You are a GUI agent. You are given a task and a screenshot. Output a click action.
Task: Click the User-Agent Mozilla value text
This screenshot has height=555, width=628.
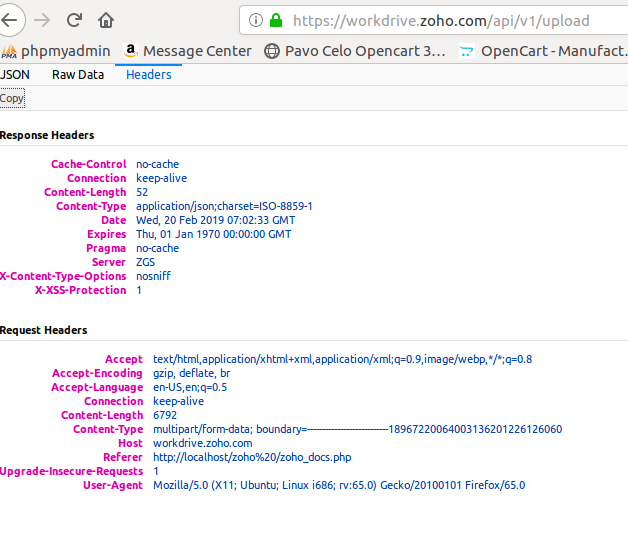click(x=338, y=485)
